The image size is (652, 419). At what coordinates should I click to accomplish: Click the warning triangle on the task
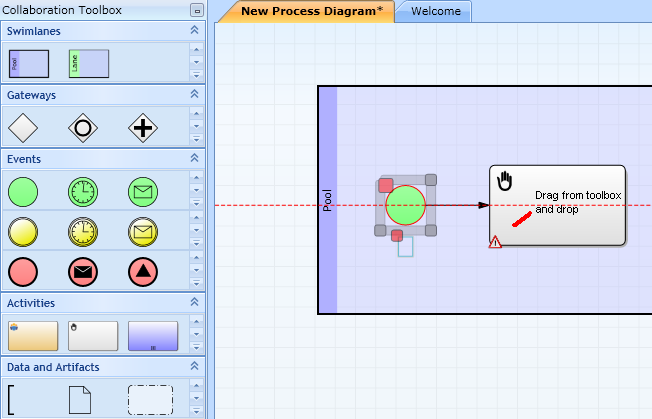[495, 242]
